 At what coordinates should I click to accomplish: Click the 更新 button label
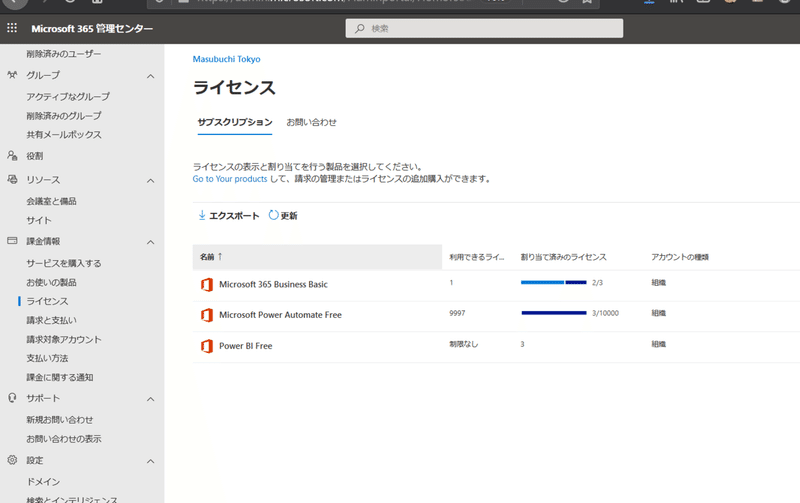[x=289, y=216]
